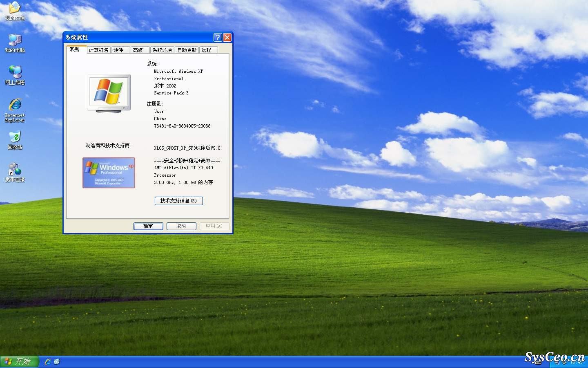Open the 远程 tab
The width and height of the screenshot is (588, 368).
[x=208, y=50]
